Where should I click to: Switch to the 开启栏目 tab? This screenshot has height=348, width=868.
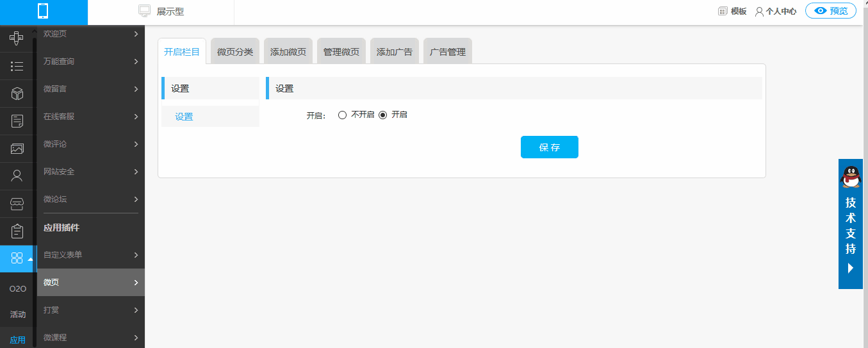(x=182, y=51)
